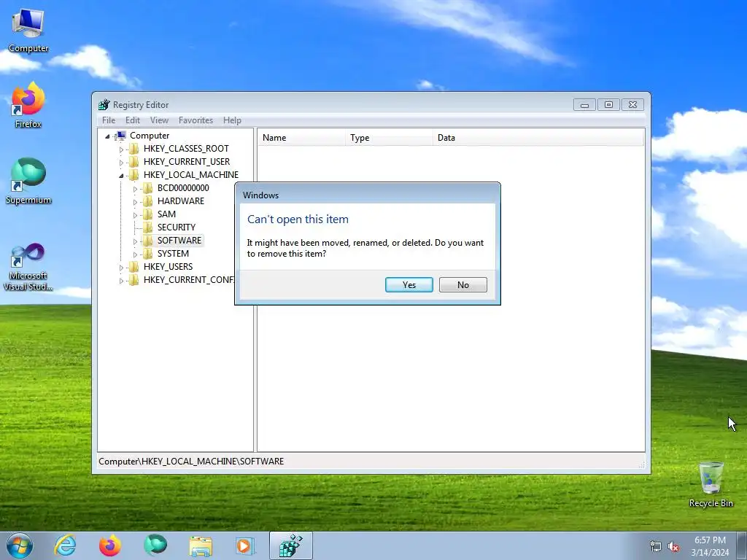Click Yes to remove the item

pos(409,285)
